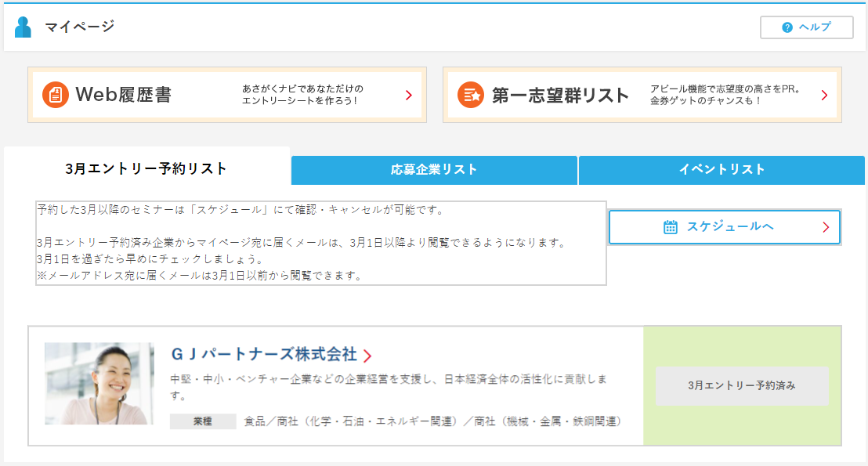The width and height of the screenshot is (868, 466).
Task: Click the company photo of smiling woman
Action: [x=99, y=384]
